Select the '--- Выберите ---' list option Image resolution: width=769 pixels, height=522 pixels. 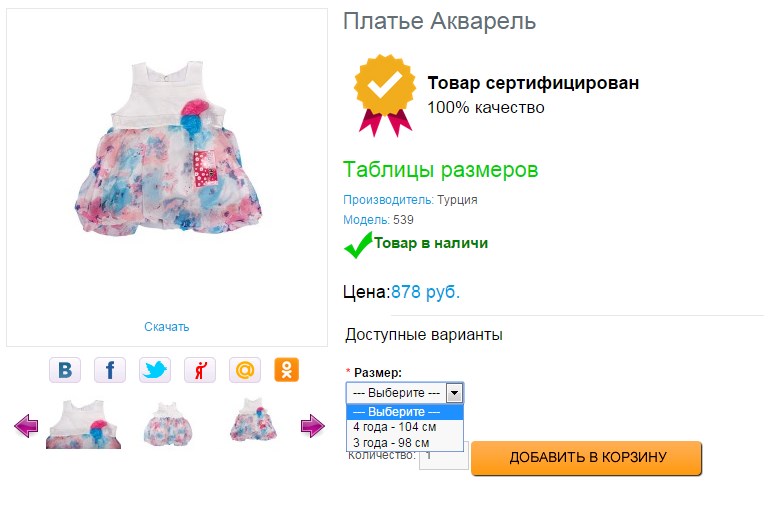pyautogui.click(x=397, y=412)
